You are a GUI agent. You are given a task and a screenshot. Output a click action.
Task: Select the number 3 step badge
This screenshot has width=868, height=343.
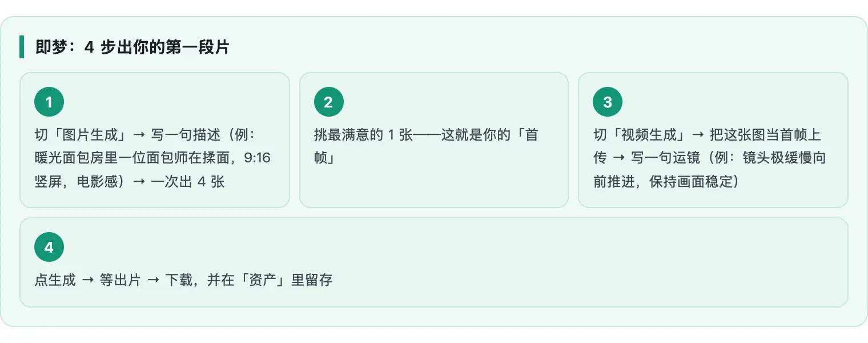coord(608,102)
